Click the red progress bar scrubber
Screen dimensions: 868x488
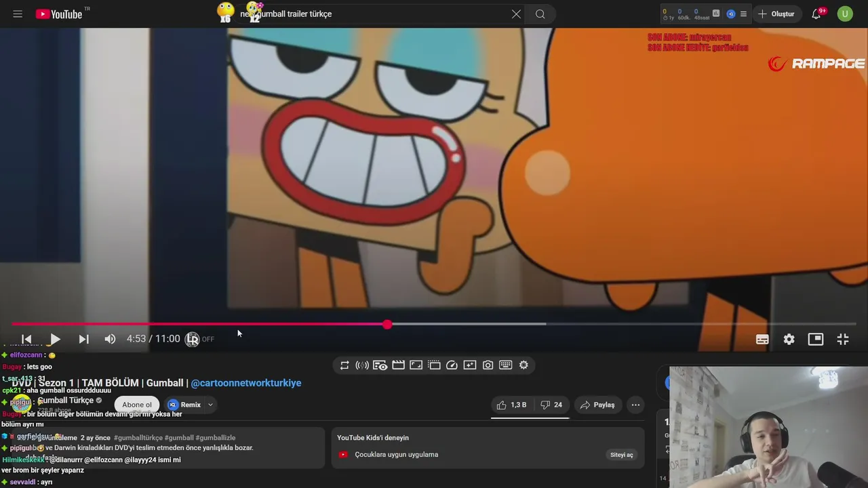click(387, 325)
